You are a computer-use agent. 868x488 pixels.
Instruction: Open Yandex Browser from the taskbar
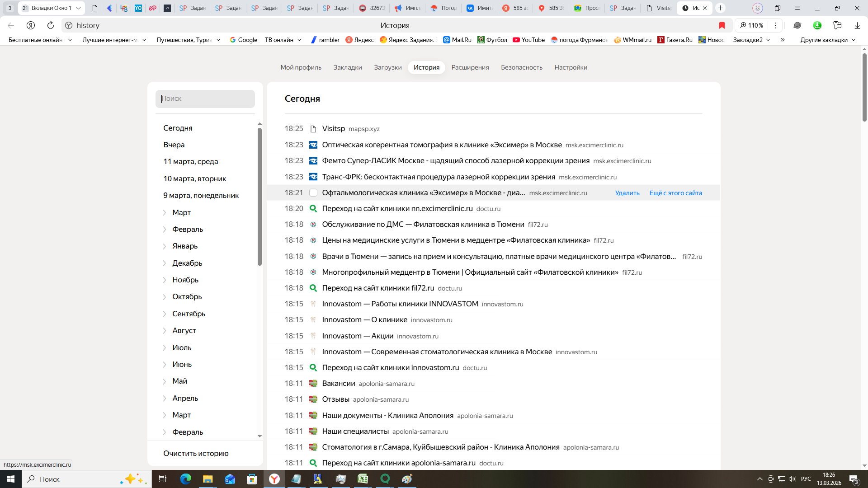tap(274, 479)
